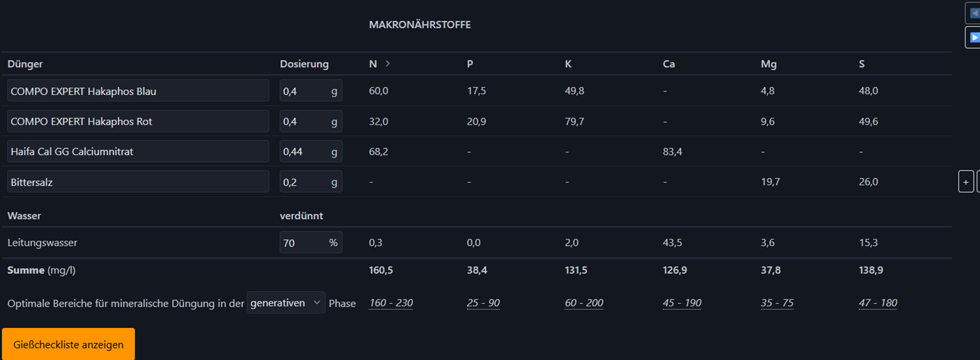Click the optimal Mg range 35 - 75
Image resolution: width=980 pixels, height=360 pixels.
coord(777,303)
